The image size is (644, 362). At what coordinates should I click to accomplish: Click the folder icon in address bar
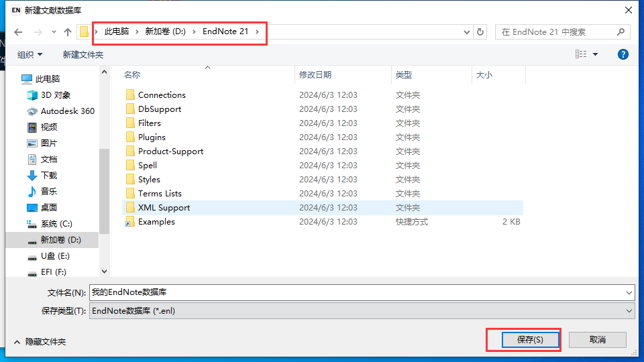(85, 32)
